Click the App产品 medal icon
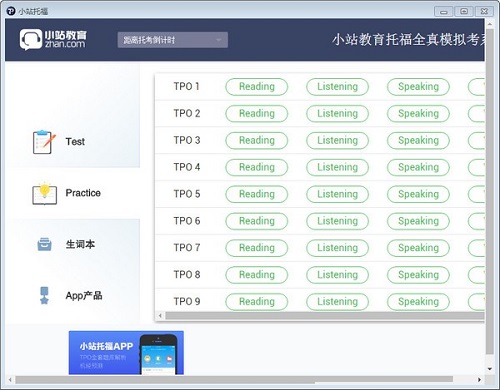Screen dimensions: 500x390 point(44,296)
